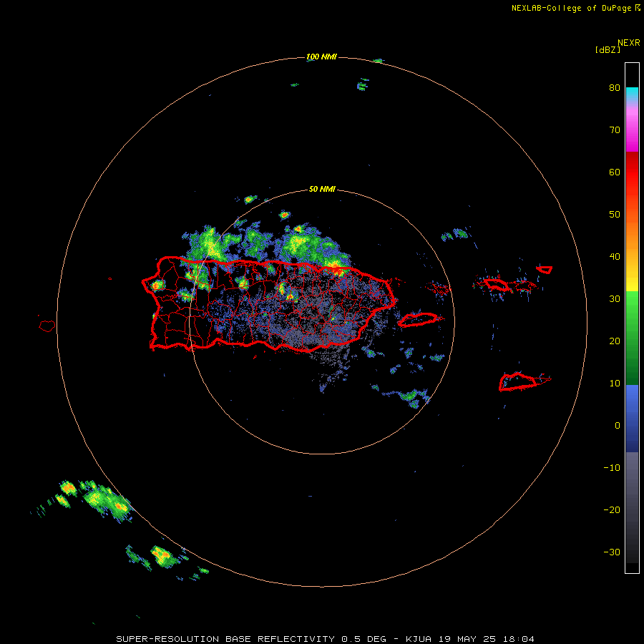644x644 pixels.
Task: Click the blue segment of the color bar
Action: 632,419
